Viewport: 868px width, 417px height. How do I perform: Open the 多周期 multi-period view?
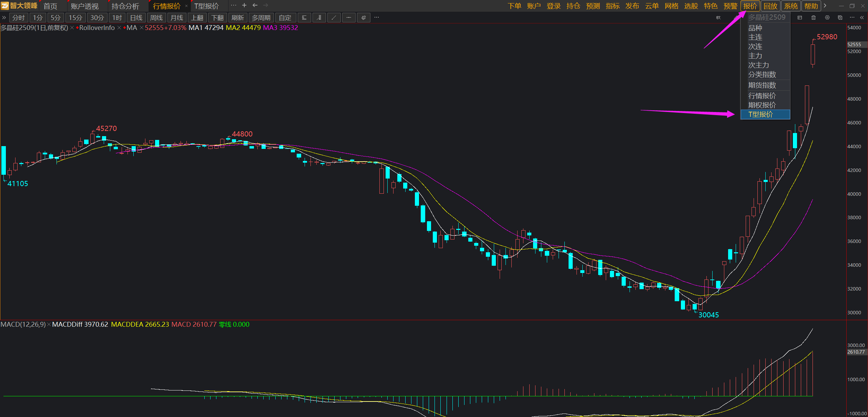click(261, 18)
